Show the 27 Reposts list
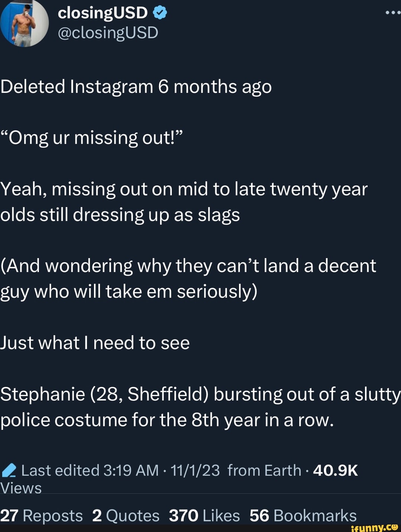The width and height of the screenshot is (401, 532). 42,516
